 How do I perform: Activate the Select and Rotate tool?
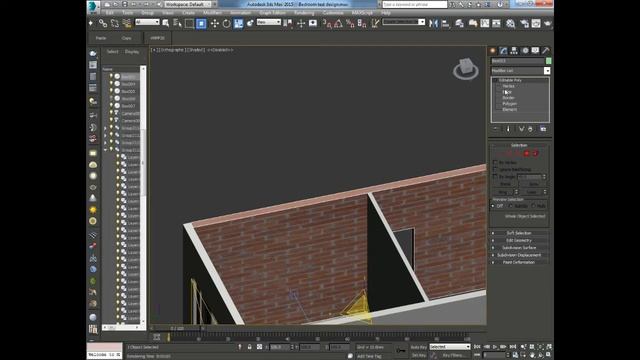pos(227,24)
